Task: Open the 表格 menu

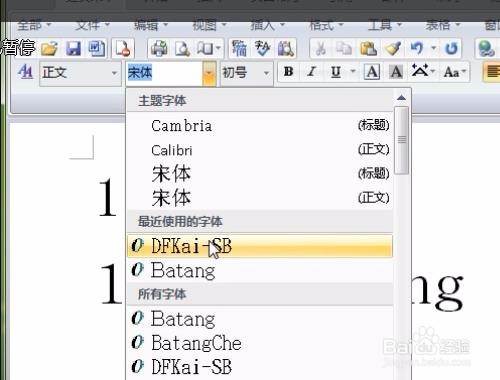Action: click(x=443, y=25)
